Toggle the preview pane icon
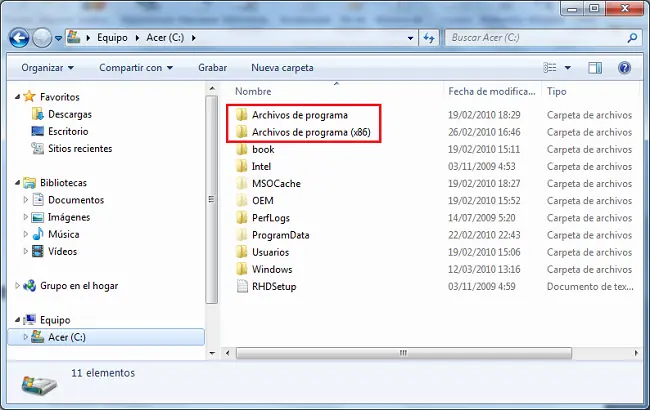Viewport: 650px width, 410px height. point(595,68)
